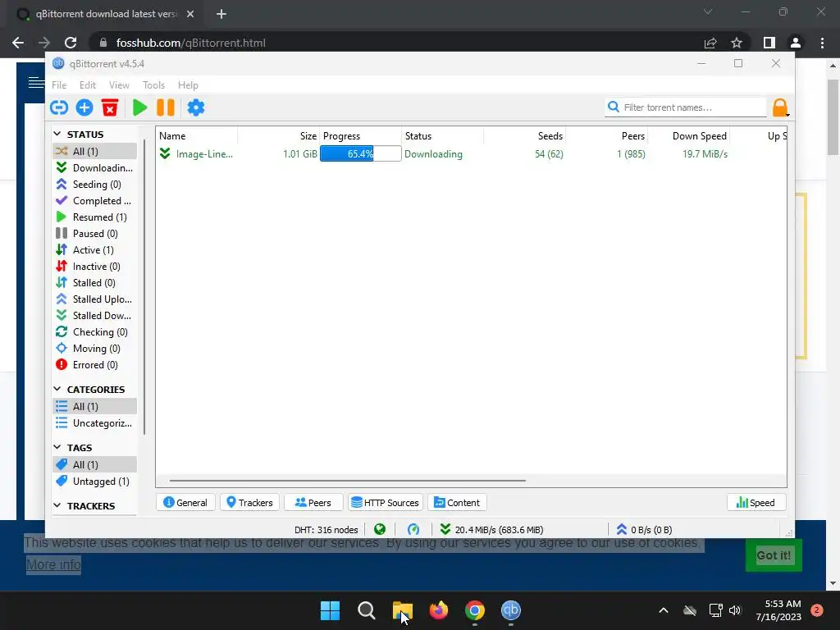Click Got it! on the cookie banner

tap(774, 555)
